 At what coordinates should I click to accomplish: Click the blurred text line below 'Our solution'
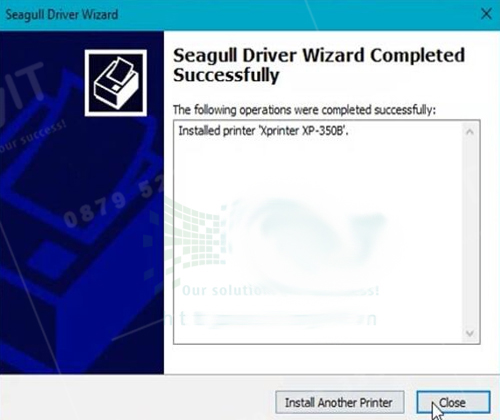coord(277,319)
